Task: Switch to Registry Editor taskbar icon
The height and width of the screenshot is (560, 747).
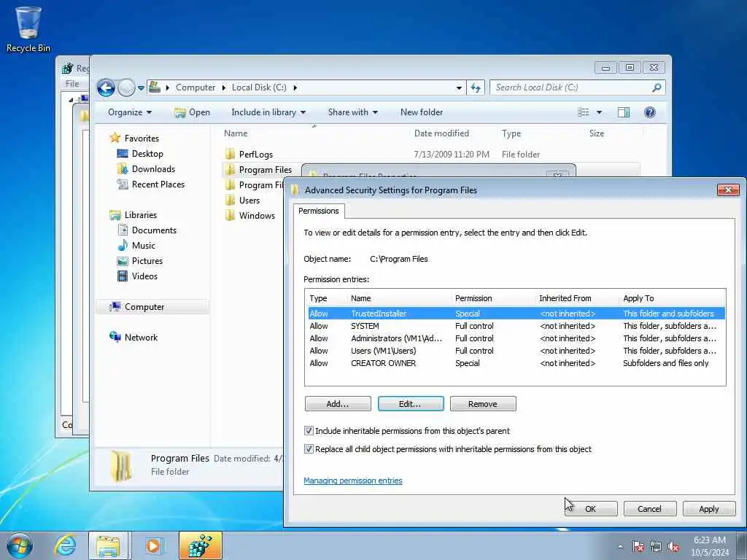Action: pos(201,545)
